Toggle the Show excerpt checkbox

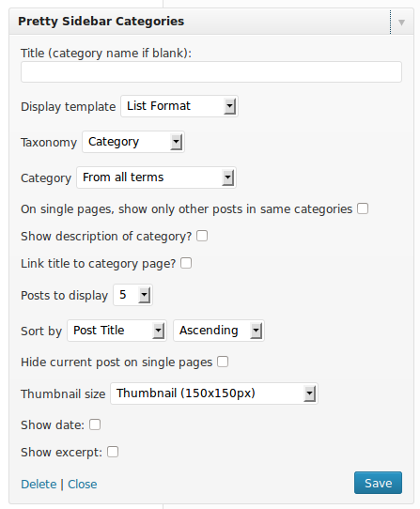(x=113, y=452)
